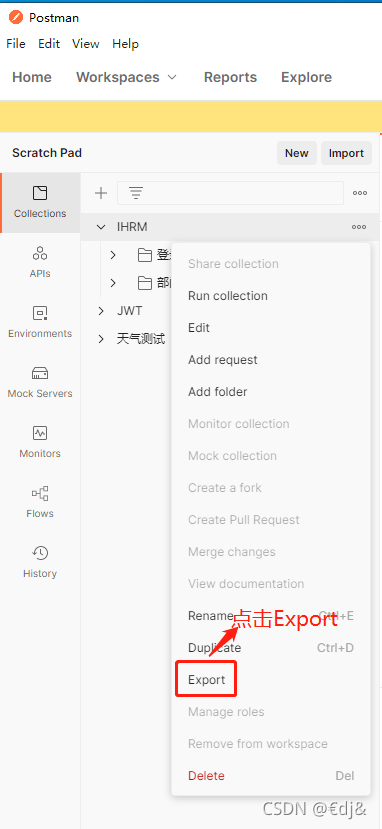382x829 pixels.
Task: Choose Run collection in context menu
Action: (x=228, y=296)
